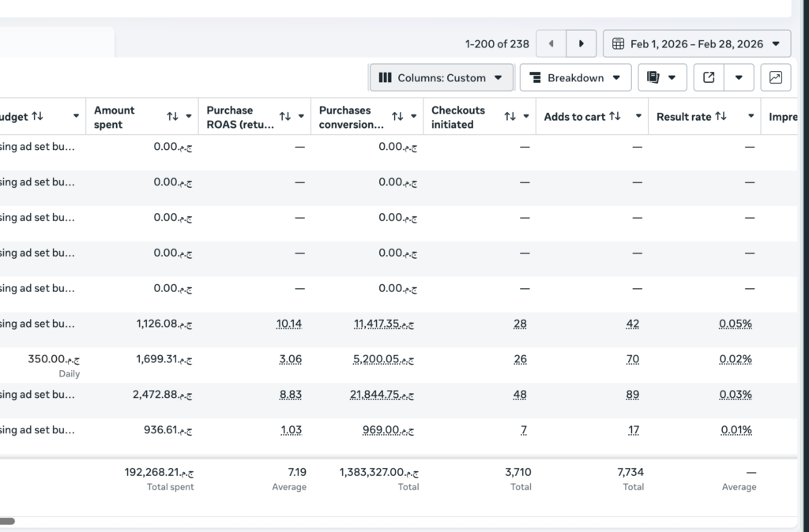Screen dimensions: 809x532
Task: Sort by Result rate arrows
Action: [x=721, y=117]
